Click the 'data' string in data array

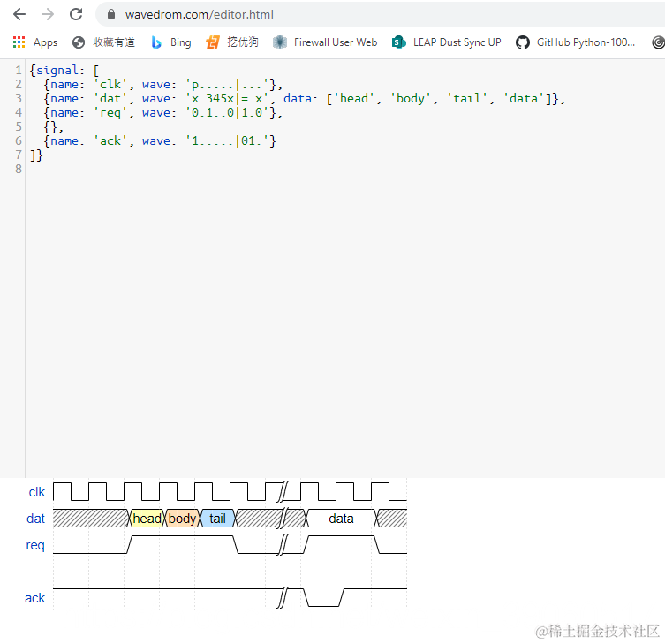524,98
